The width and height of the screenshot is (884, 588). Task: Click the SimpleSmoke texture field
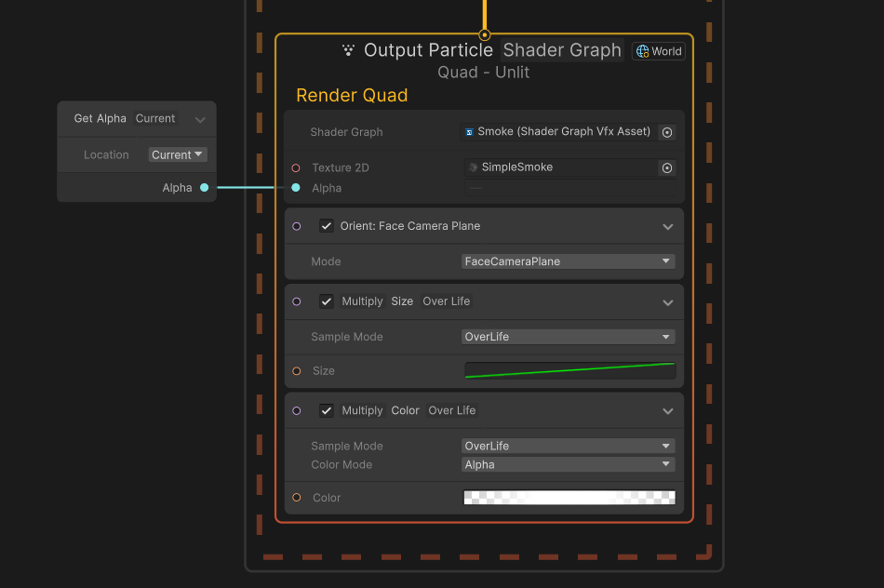(x=560, y=167)
